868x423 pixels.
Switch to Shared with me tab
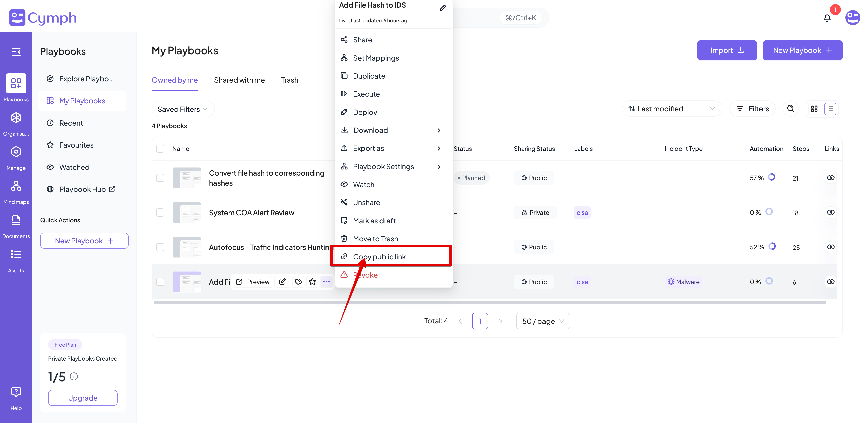pyautogui.click(x=239, y=80)
